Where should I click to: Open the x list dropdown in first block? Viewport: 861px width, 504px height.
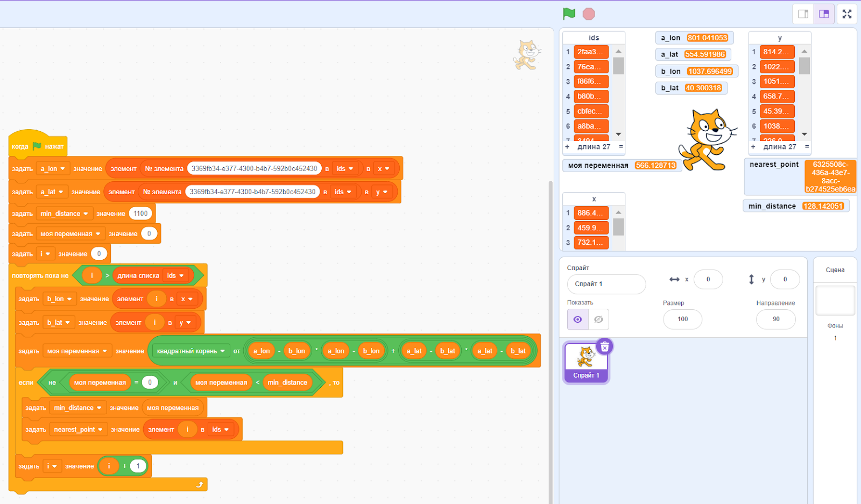[x=383, y=168]
